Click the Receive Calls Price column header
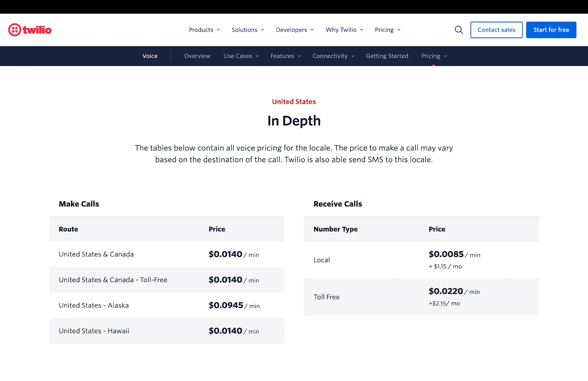 [x=437, y=229]
